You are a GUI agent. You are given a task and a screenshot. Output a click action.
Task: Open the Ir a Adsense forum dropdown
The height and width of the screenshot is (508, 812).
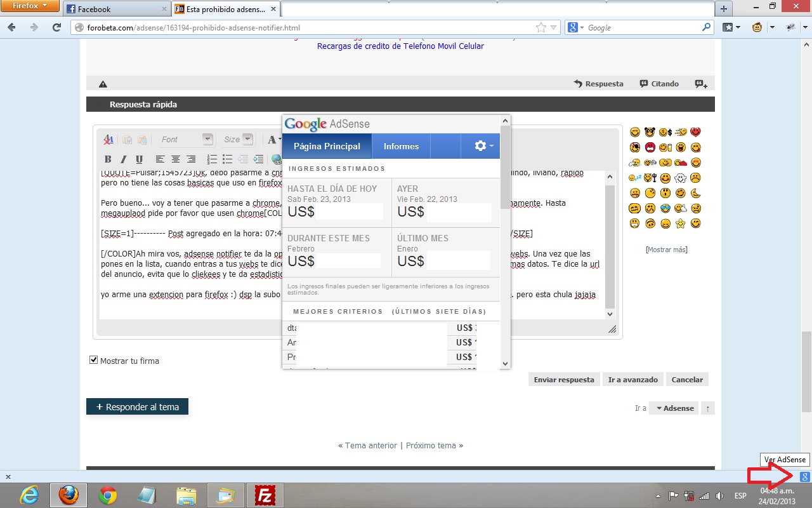pos(674,408)
